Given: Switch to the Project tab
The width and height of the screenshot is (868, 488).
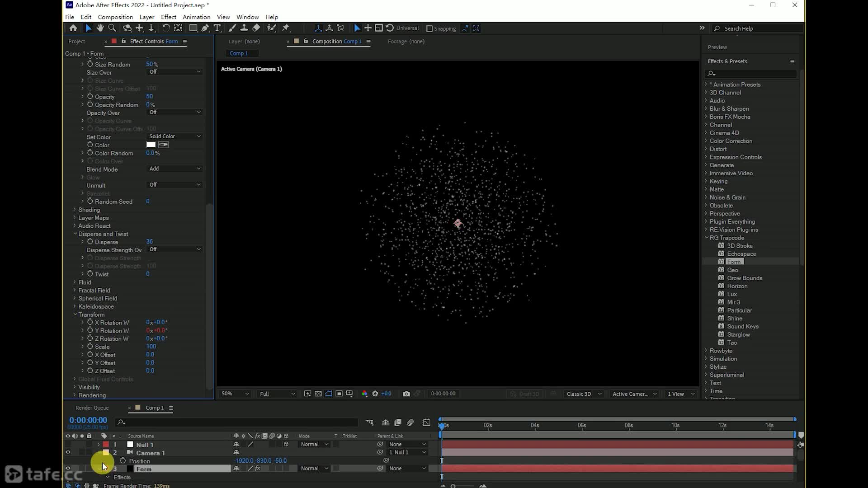Looking at the screenshot, I should click(76, 41).
